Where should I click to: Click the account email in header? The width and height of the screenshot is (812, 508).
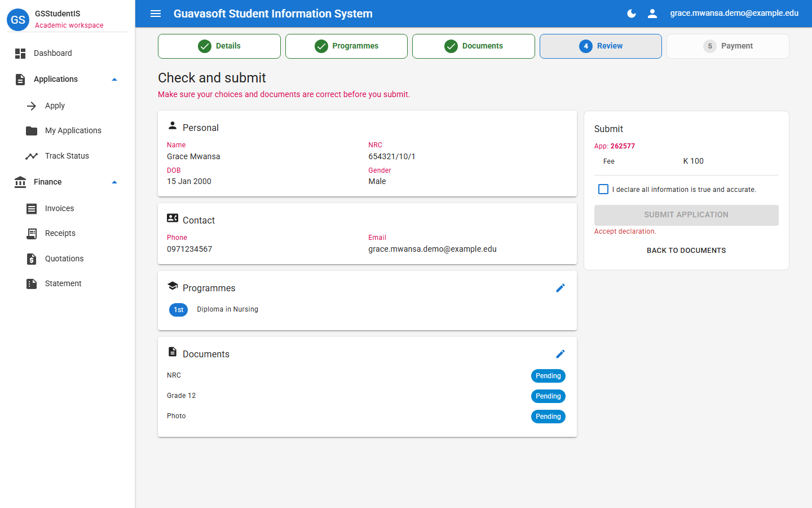pos(734,14)
